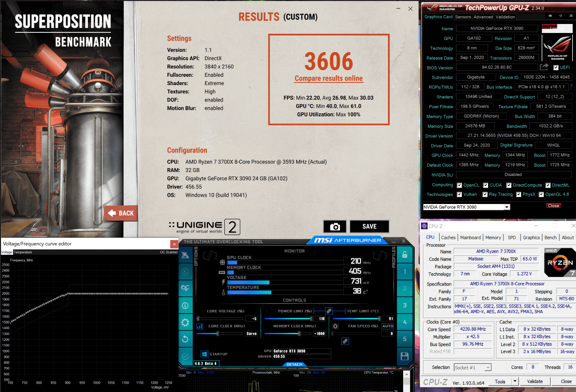Toggle power and temp limit link icon
The width and height of the screenshot is (576, 392).
coord(329,311)
